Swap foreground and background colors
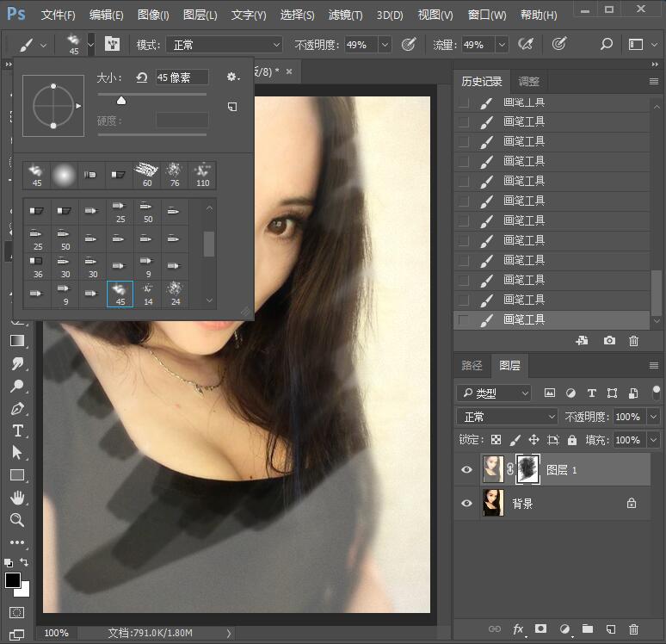This screenshot has width=666, height=644. tap(24, 563)
